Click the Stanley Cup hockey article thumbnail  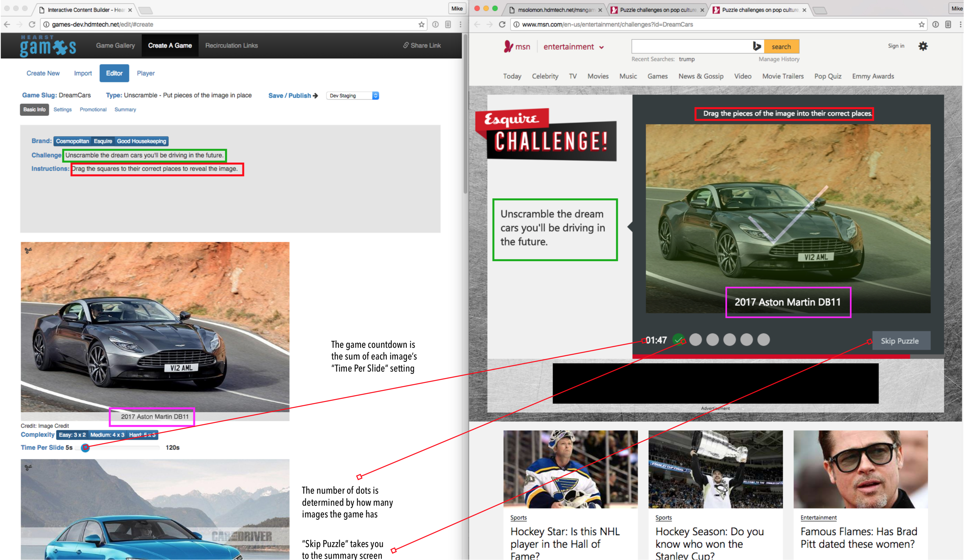click(715, 470)
